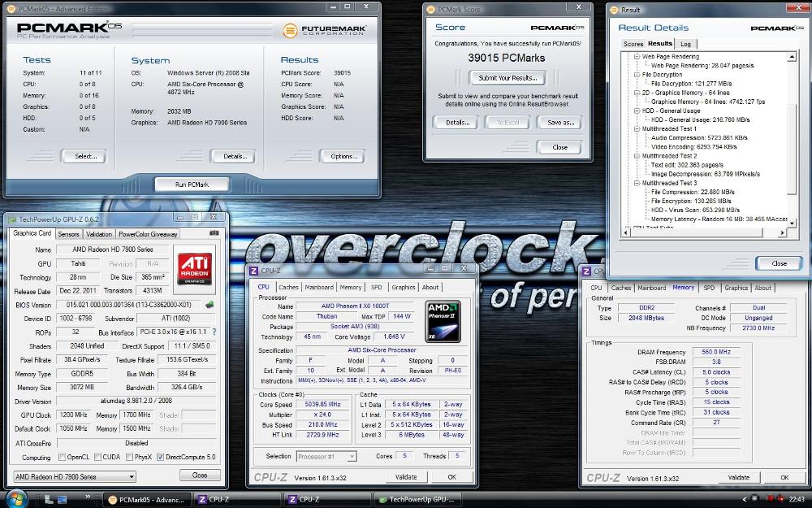
Task: Switch to SPD tab in CPU-Z memory window
Action: (709, 288)
